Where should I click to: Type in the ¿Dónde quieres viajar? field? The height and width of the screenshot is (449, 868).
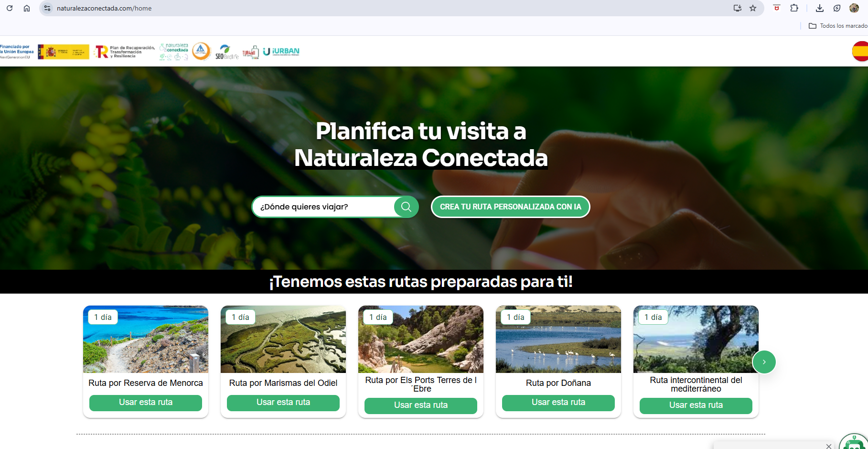pyautogui.click(x=325, y=207)
